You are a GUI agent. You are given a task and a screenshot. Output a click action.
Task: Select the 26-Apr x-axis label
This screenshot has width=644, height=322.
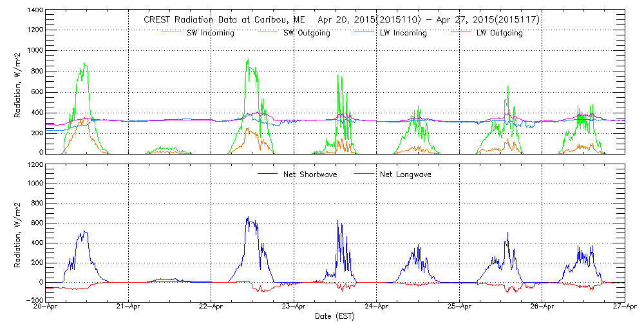point(542,307)
